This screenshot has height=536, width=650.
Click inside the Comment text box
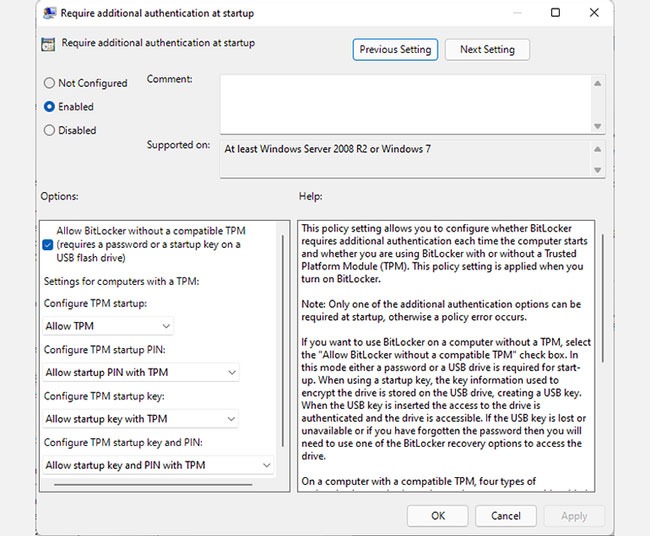(x=405, y=104)
